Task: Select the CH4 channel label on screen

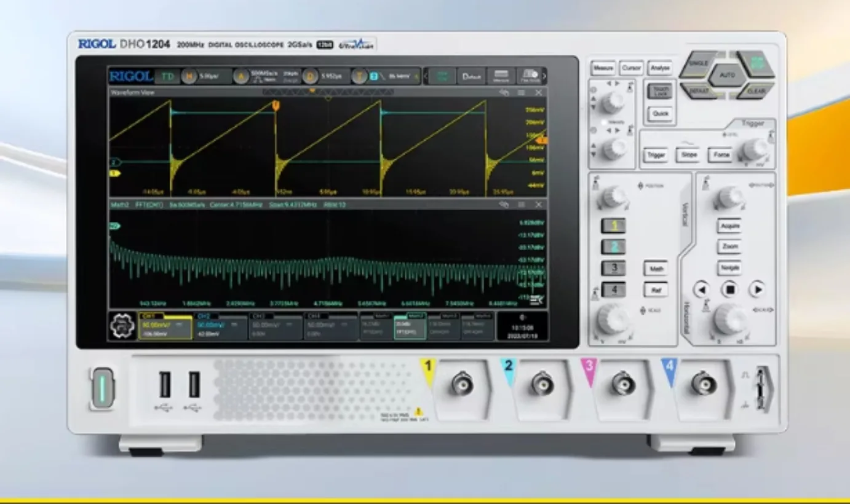Action: coord(330,326)
